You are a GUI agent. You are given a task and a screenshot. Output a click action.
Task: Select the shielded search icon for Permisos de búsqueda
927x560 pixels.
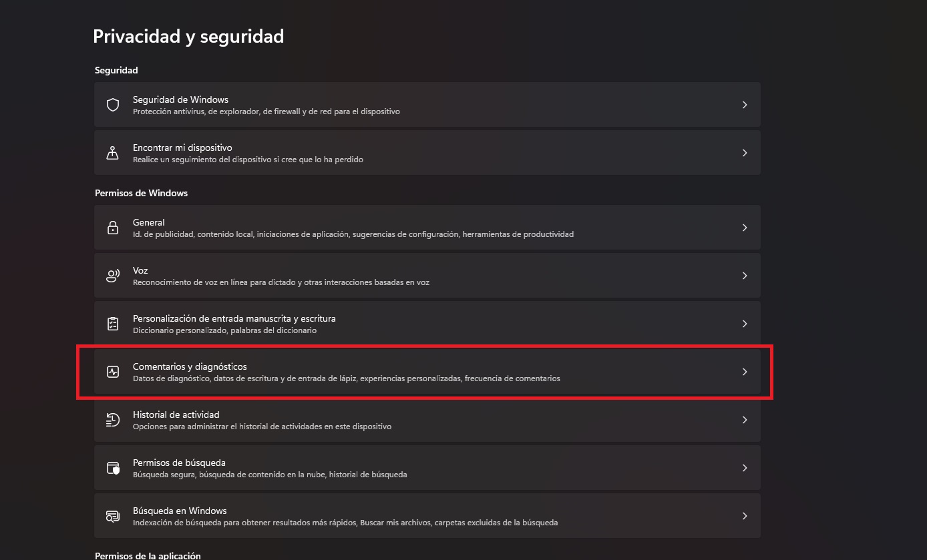click(x=113, y=468)
